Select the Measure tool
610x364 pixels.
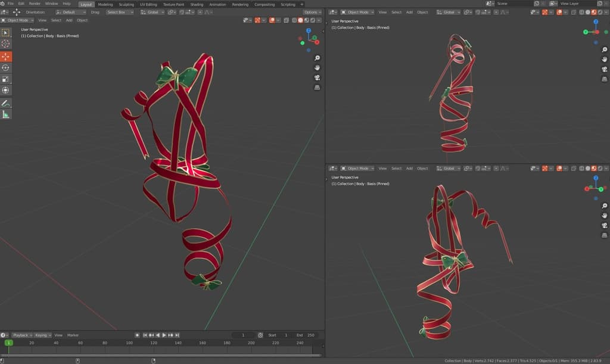(x=6, y=114)
